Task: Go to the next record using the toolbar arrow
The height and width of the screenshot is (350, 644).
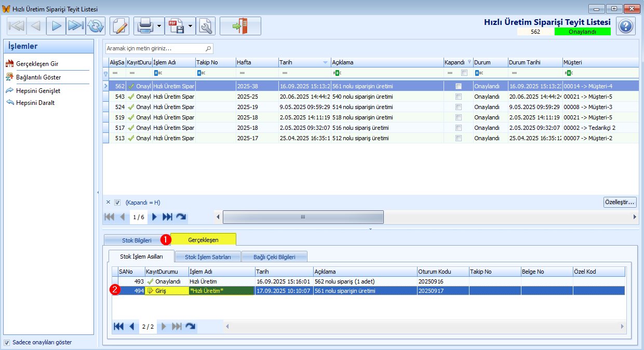Action: click(57, 25)
